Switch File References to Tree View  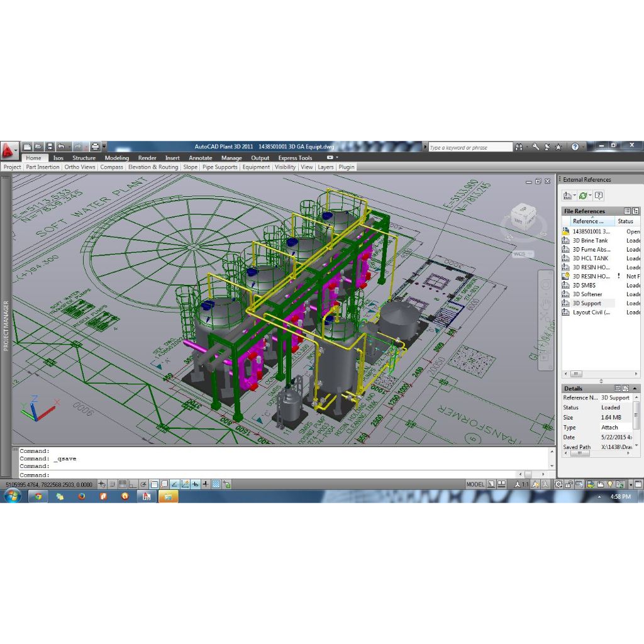635,211
